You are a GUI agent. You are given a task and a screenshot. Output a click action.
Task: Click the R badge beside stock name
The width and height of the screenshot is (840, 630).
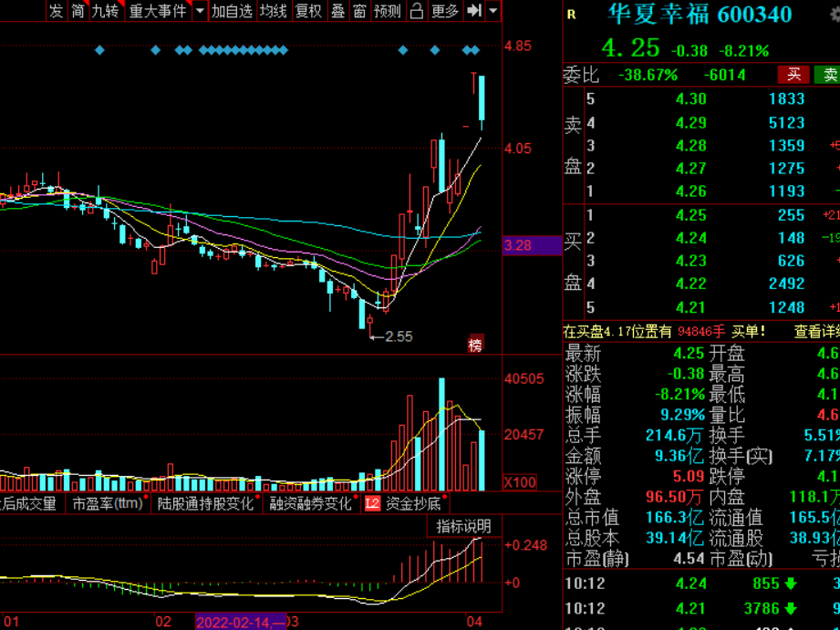(x=572, y=15)
